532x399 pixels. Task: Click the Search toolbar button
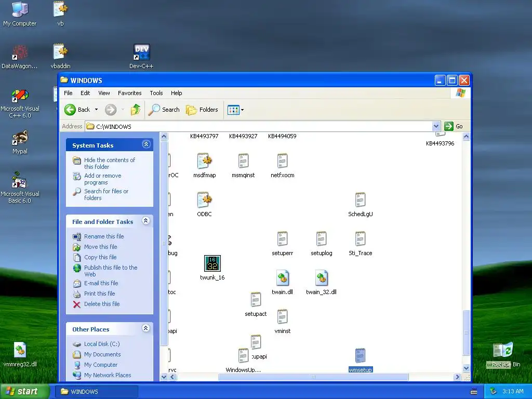click(164, 110)
